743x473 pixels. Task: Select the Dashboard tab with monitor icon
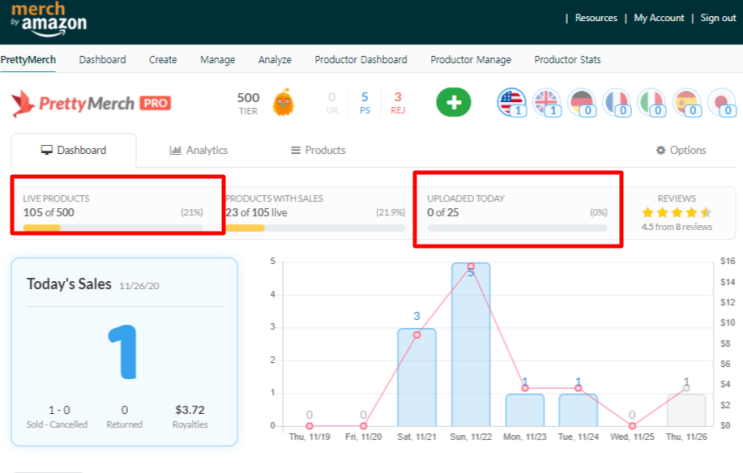(73, 150)
